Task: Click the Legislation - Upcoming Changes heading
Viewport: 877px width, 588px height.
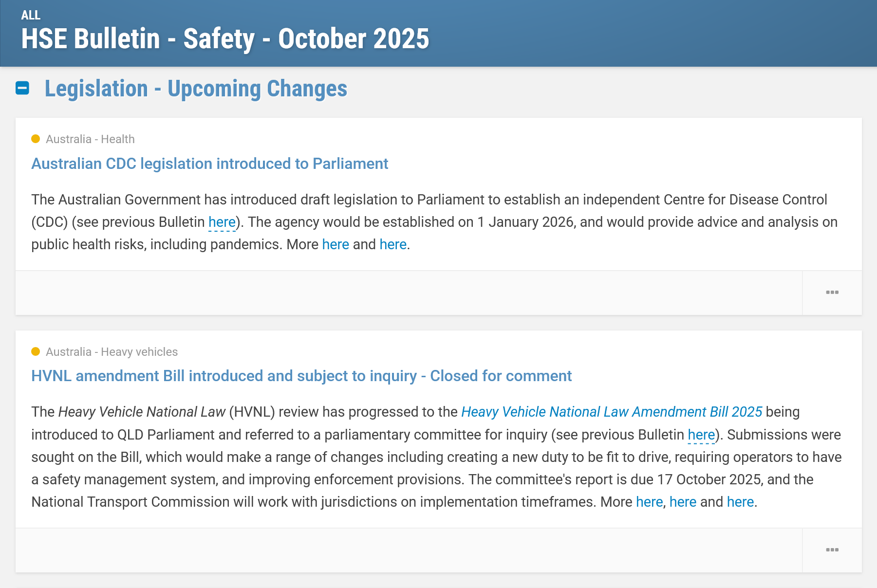Action: (x=196, y=89)
